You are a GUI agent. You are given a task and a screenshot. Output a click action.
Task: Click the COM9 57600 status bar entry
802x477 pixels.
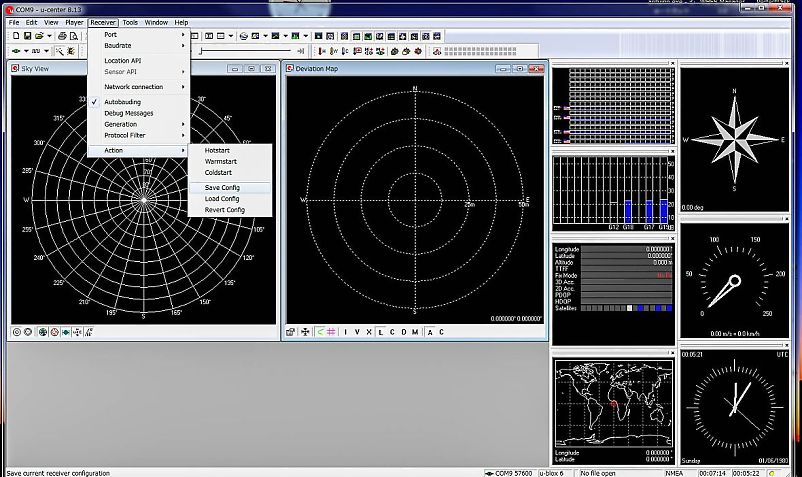(509, 473)
